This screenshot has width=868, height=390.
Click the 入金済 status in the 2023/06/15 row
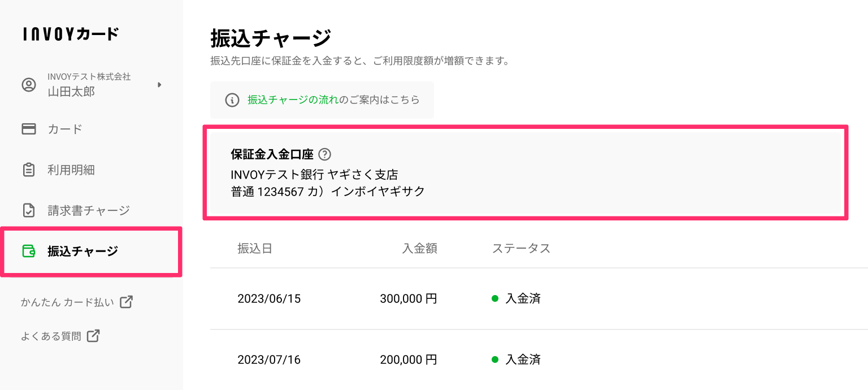click(x=517, y=298)
